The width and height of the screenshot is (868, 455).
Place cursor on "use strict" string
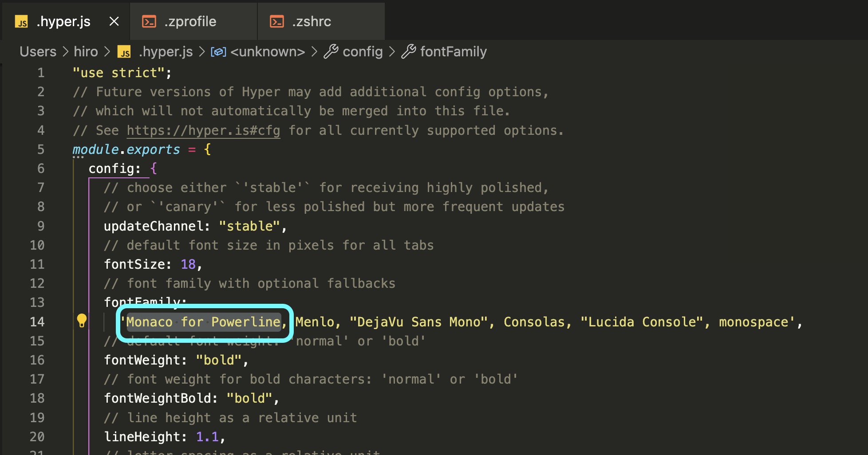pyautogui.click(x=119, y=73)
